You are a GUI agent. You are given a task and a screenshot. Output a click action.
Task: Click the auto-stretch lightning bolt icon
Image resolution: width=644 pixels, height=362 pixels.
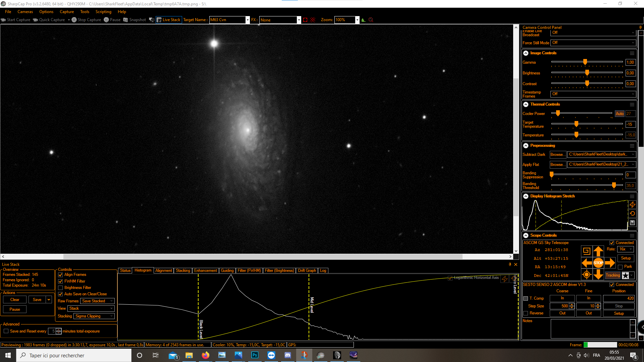[632, 204]
